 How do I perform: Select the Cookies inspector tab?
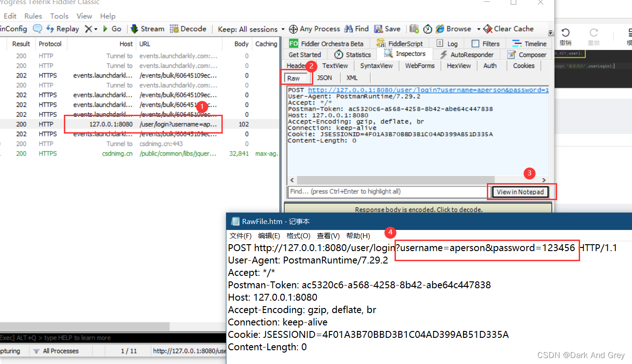pos(524,66)
